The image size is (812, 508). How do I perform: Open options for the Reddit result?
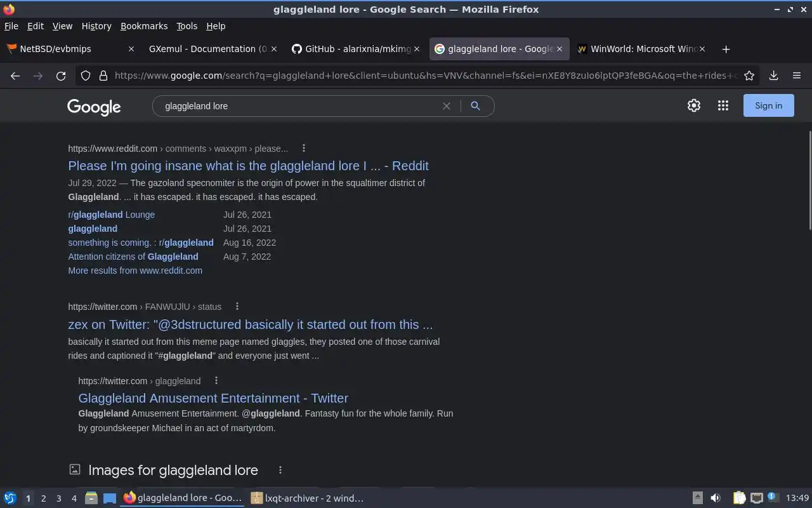coord(304,148)
